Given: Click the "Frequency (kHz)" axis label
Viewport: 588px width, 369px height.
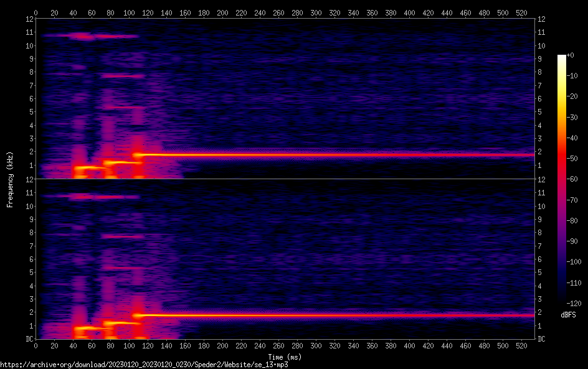Looking at the screenshot, I should click(10, 179).
